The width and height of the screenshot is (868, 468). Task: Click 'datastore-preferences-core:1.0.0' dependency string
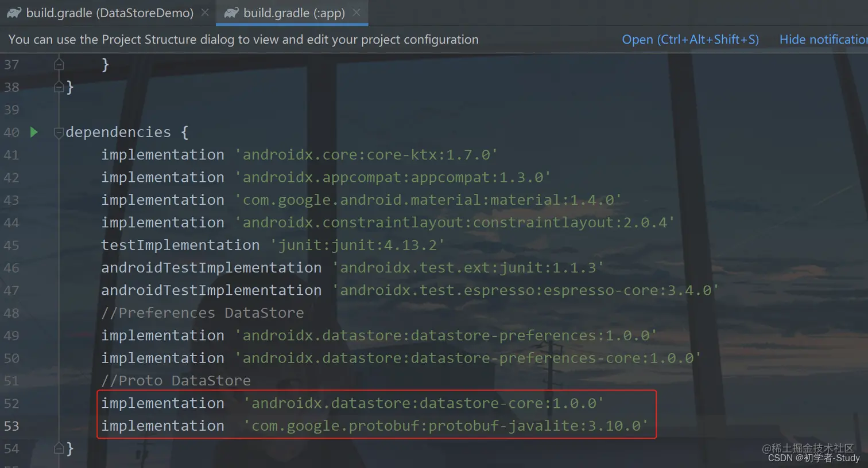pyautogui.click(x=467, y=358)
